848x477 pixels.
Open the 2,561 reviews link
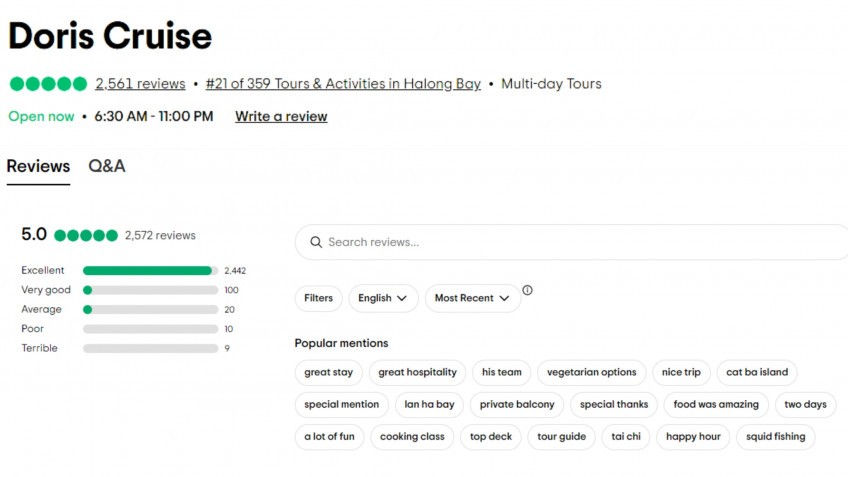point(140,84)
